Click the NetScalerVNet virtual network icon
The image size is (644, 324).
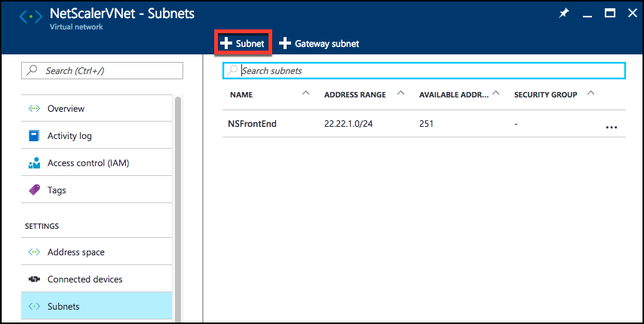(31, 17)
